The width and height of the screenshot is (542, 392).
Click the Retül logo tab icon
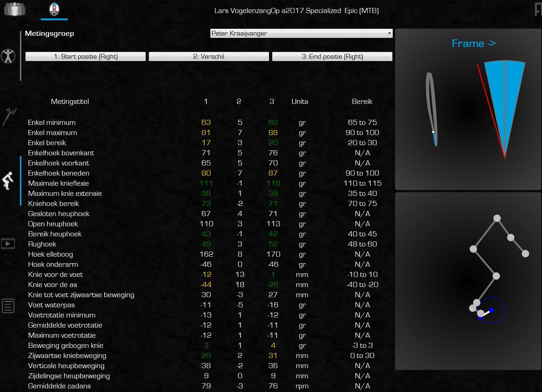[x=54, y=9]
